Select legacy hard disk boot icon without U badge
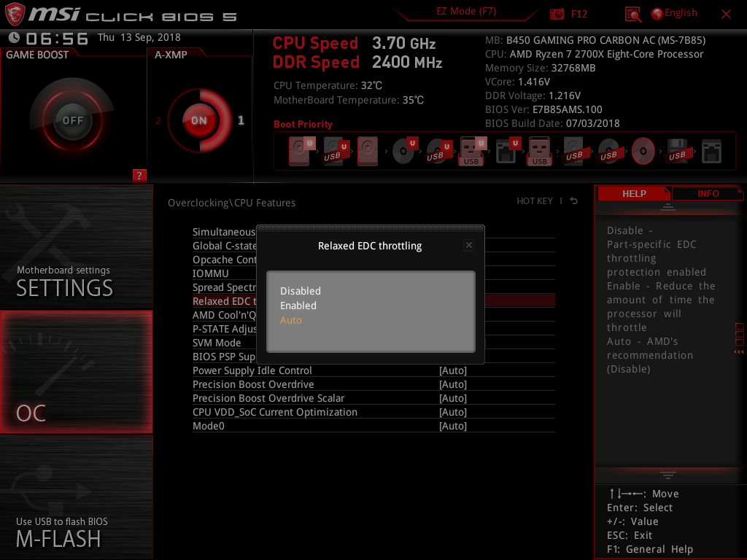 pos(368,151)
